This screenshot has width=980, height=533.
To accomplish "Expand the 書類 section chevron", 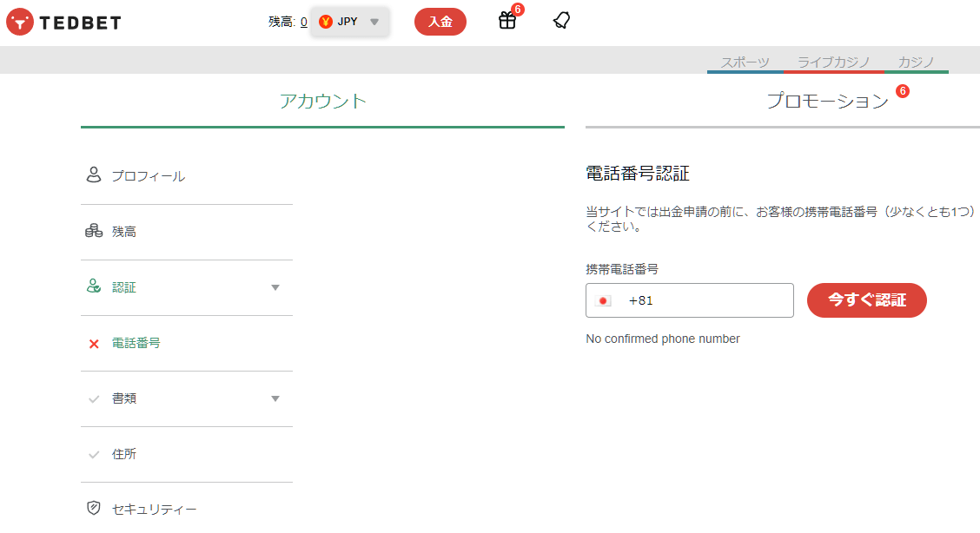I will pyautogui.click(x=275, y=398).
